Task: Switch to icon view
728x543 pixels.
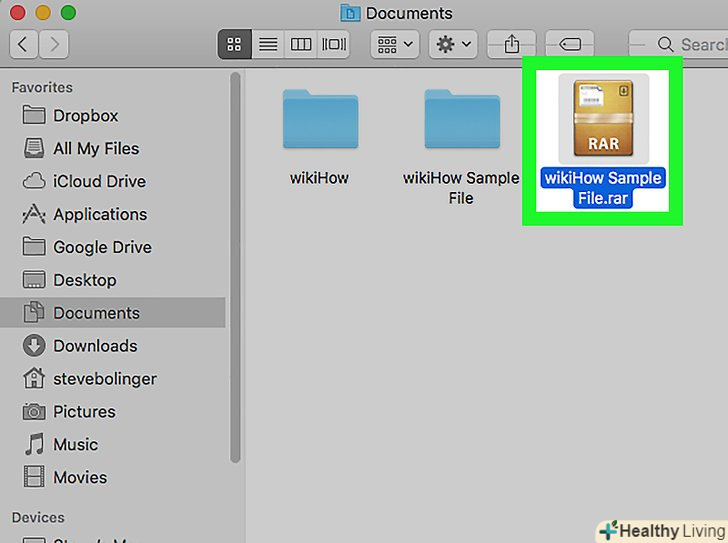Action: click(234, 45)
